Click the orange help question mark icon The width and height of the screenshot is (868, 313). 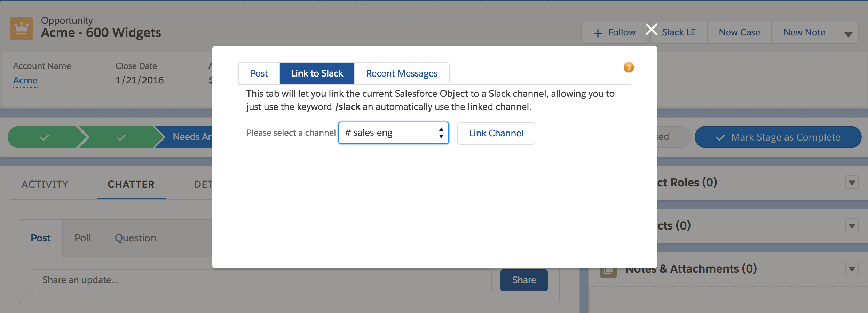(x=629, y=67)
